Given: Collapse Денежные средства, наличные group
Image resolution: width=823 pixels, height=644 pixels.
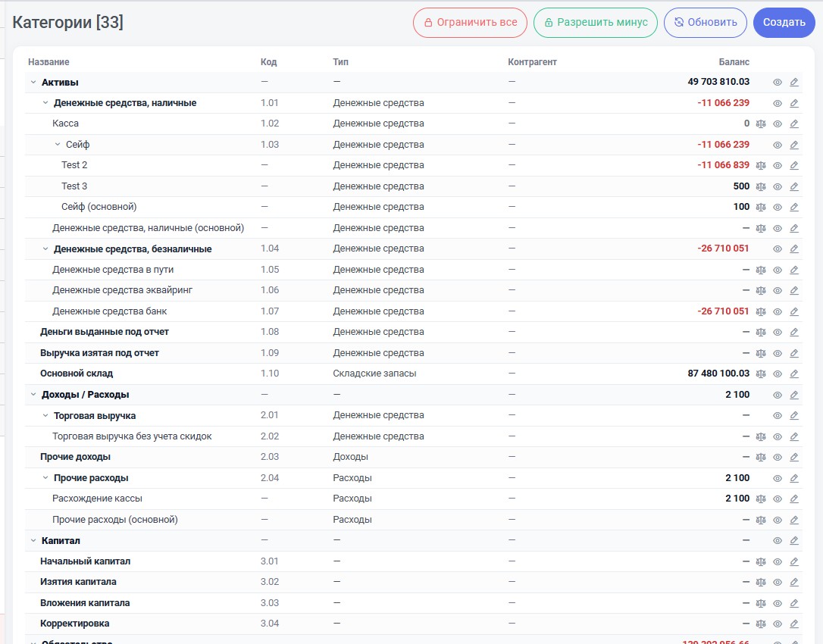Looking at the screenshot, I should coord(45,103).
